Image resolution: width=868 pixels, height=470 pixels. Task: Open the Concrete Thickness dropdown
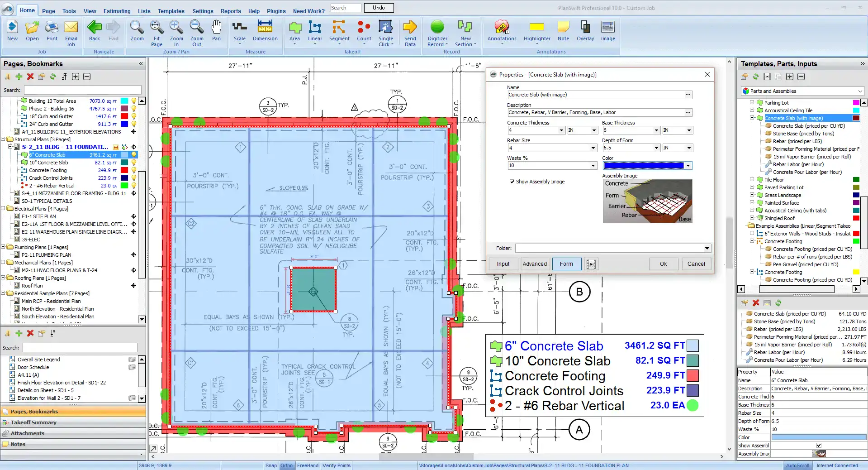coord(561,130)
